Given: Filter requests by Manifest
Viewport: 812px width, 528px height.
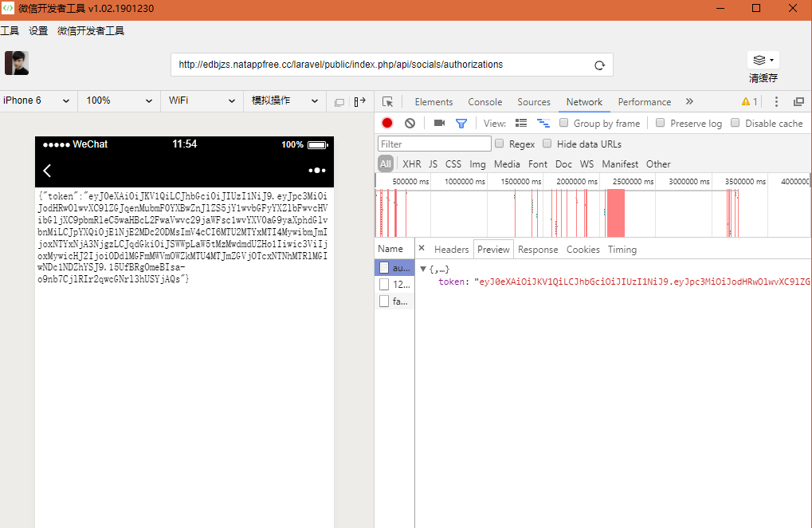Looking at the screenshot, I should coord(620,164).
